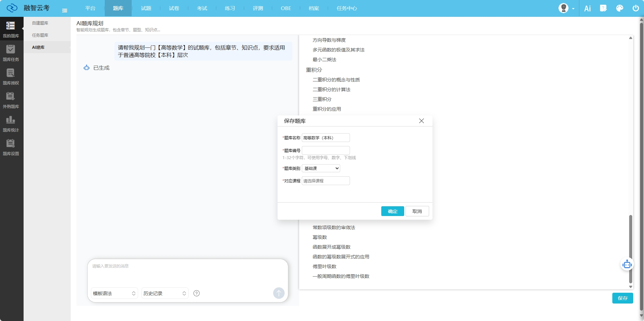Viewport: 644px width, 321px height.
Task: Click the power logout icon
Action: (x=636, y=8)
